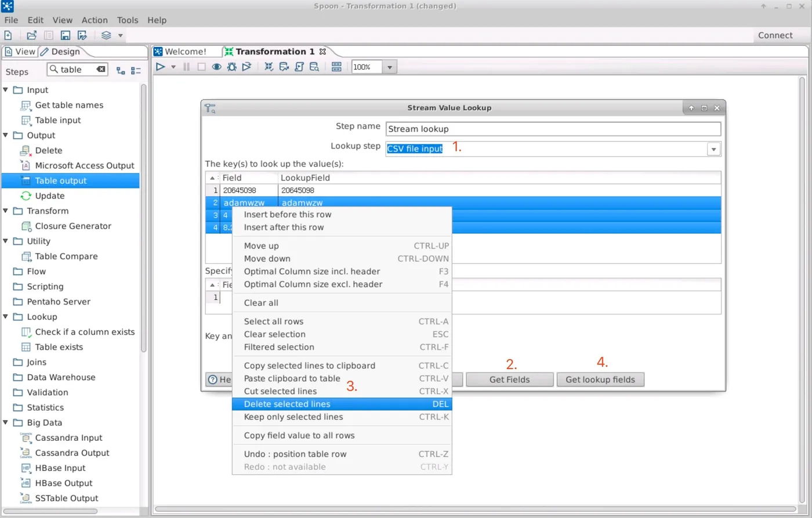Click the Step name input field
Image resolution: width=812 pixels, height=518 pixels.
(553, 129)
